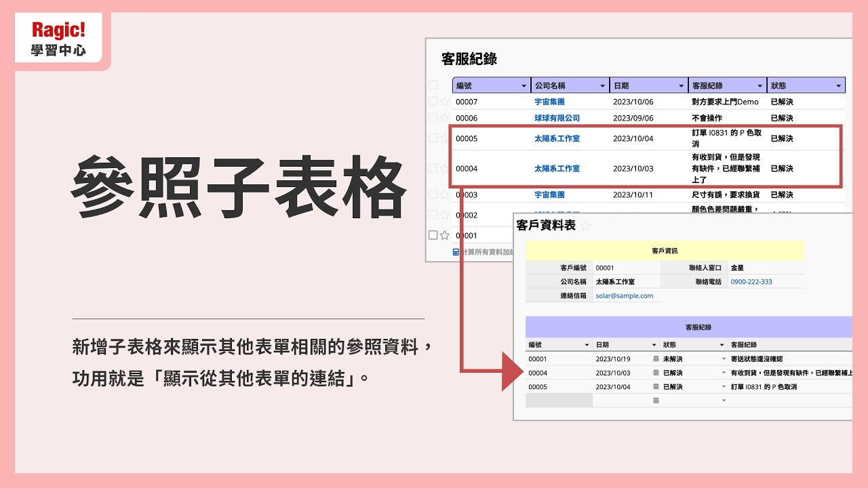Screen dimensions: 868x488
Task: Check the box for record 00001 in listing
Action: coord(433,235)
